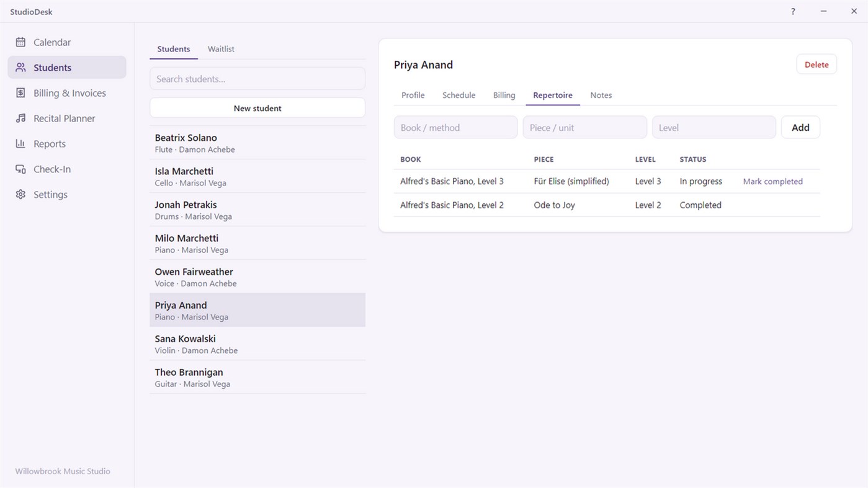868x488 pixels.
Task: Click the Level input field
Action: click(714, 127)
